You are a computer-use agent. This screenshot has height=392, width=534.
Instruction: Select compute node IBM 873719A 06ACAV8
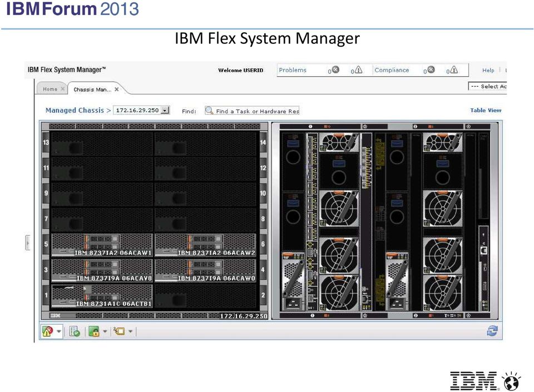(102, 270)
